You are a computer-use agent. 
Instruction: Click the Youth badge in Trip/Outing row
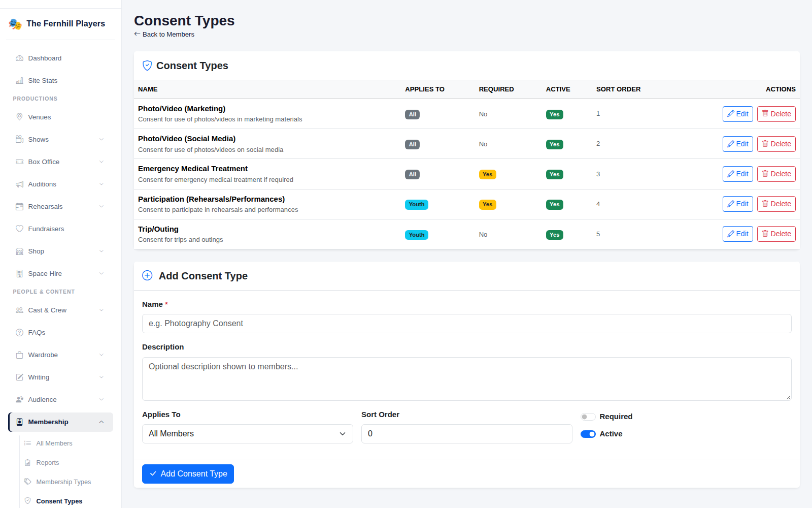pyautogui.click(x=417, y=235)
